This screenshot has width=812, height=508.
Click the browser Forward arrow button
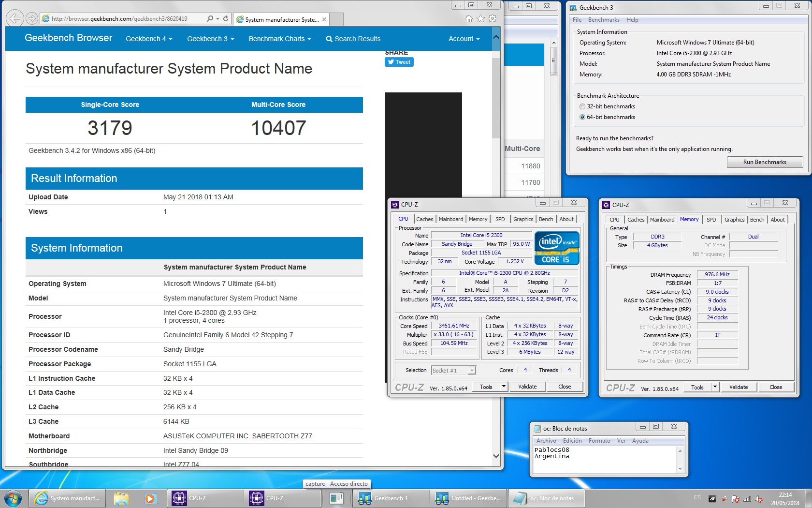tap(32, 18)
